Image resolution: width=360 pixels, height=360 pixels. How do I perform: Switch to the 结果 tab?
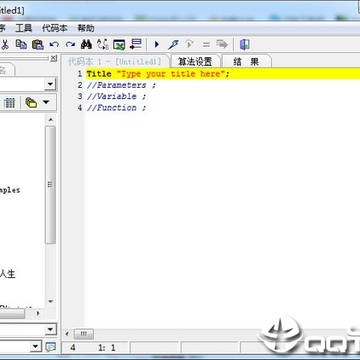(x=246, y=62)
